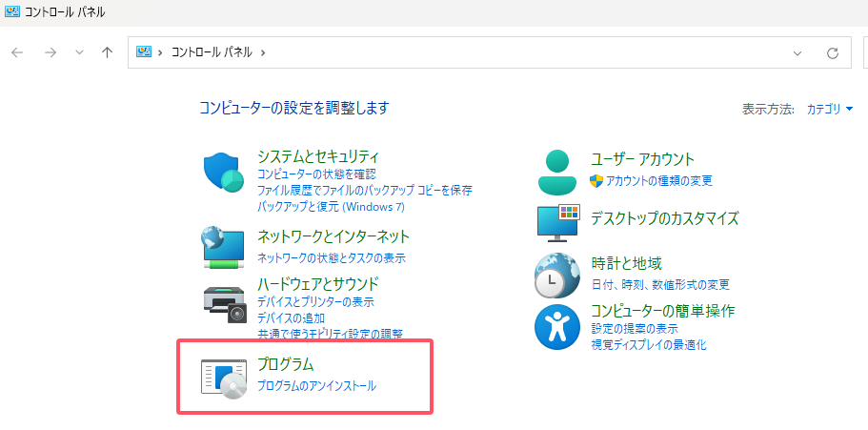
Task: Click the title bar Control Panel icon
Action: coord(12,11)
